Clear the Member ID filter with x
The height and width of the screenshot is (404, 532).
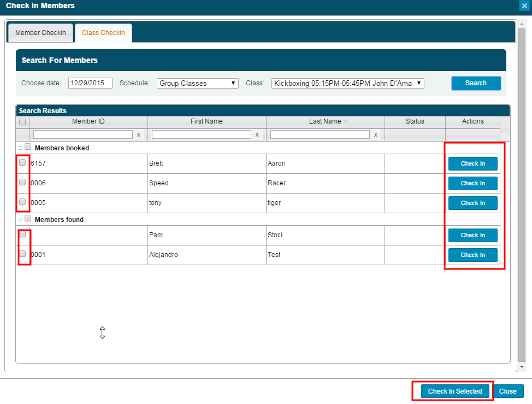point(138,134)
